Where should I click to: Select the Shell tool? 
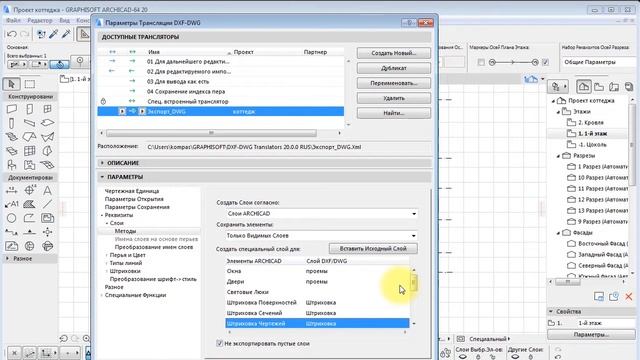pos(47,137)
